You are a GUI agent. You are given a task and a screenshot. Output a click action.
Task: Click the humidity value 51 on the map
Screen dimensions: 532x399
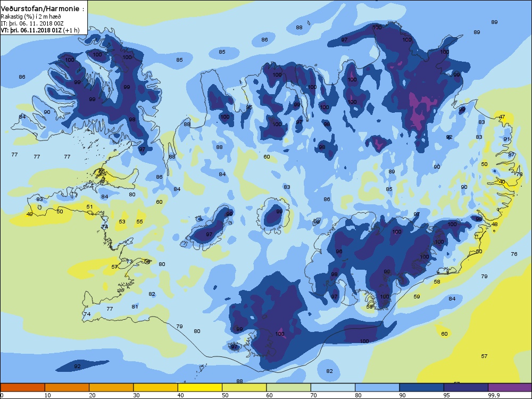tap(89, 206)
